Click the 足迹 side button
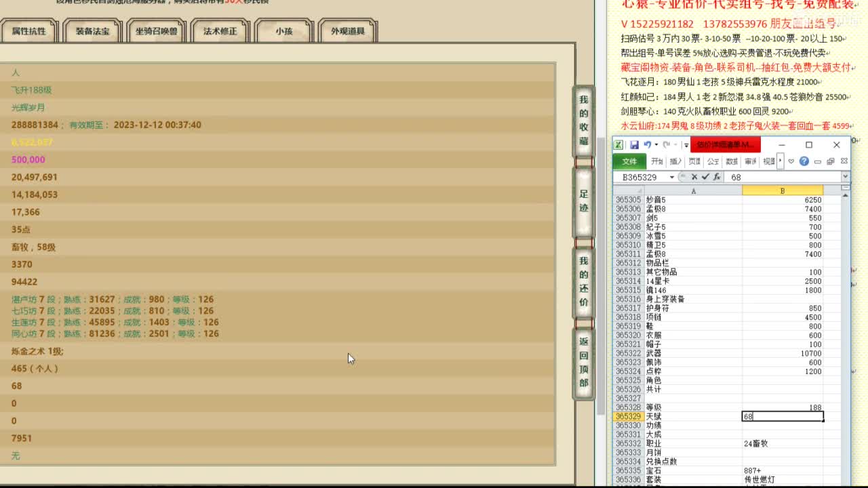868x488 pixels. click(x=584, y=201)
